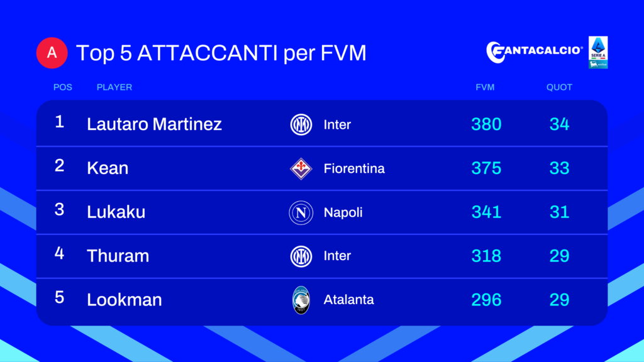Open the Lukaku player name

[x=116, y=212]
